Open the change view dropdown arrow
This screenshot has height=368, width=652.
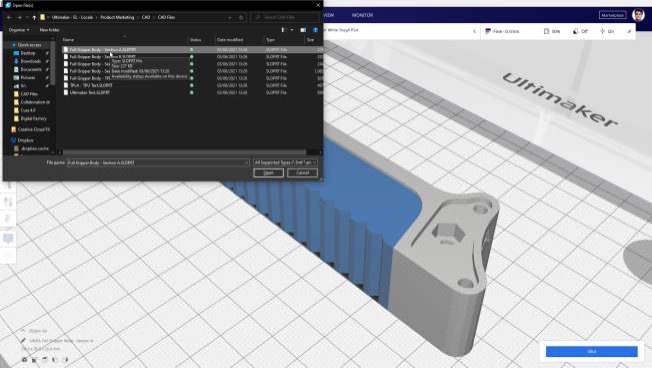click(292, 30)
